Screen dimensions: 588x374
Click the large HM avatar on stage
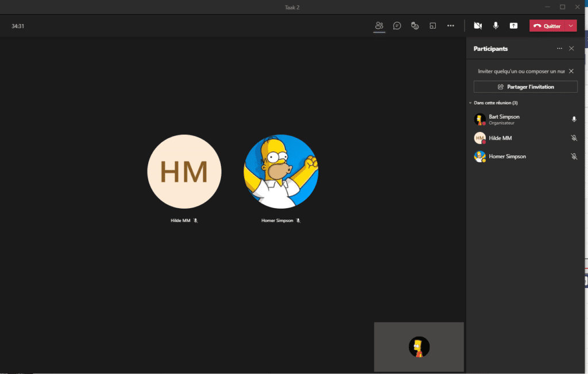184,172
